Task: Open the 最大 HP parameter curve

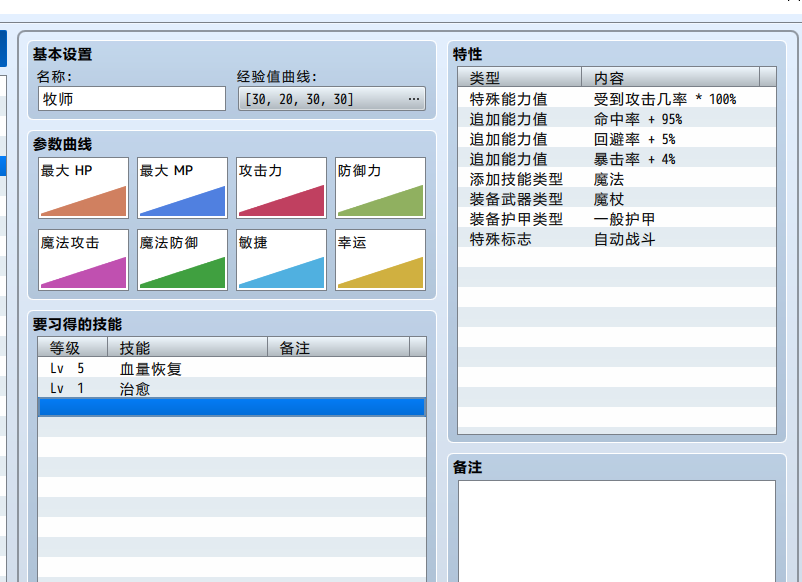Action: pyautogui.click(x=83, y=188)
